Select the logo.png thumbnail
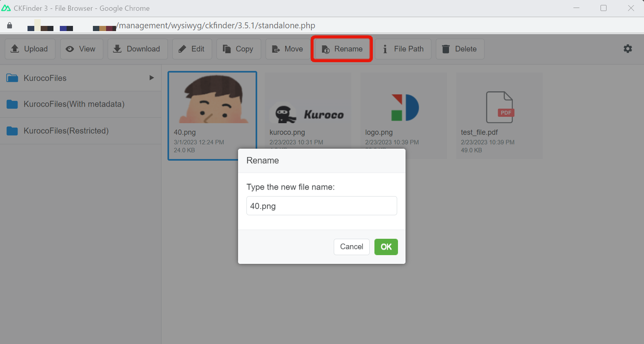This screenshot has width=644, height=344. tap(404, 107)
